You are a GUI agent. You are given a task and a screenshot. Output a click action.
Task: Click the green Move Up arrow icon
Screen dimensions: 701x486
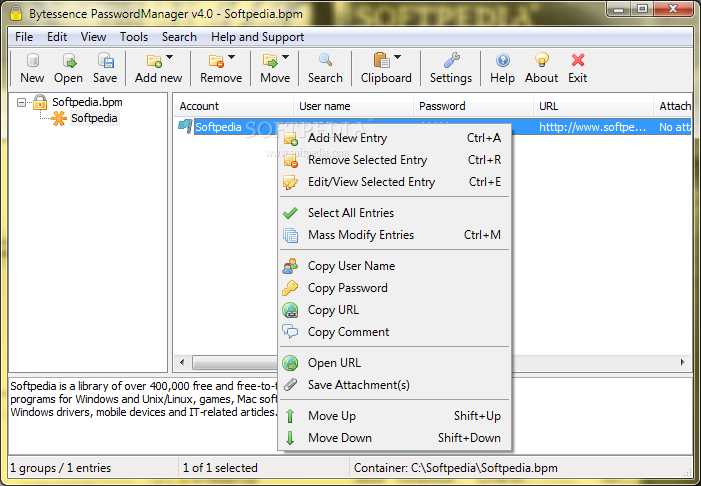290,416
